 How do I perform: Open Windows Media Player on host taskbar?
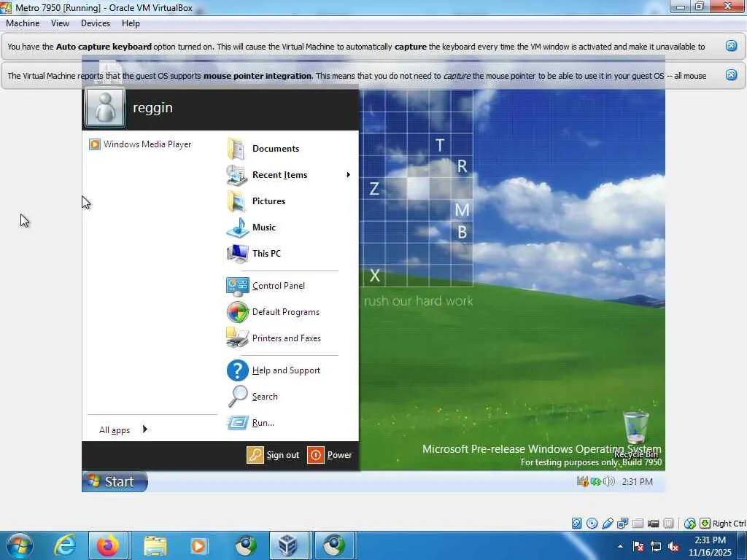point(199,545)
